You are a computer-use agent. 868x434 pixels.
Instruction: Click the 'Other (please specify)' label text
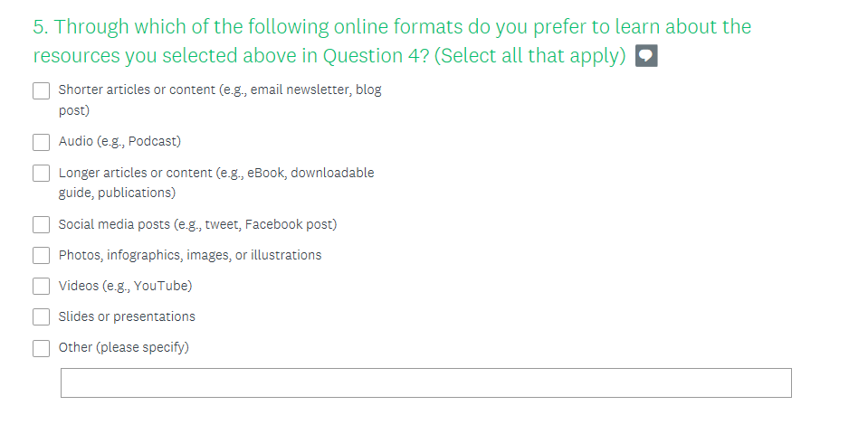pos(123,347)
